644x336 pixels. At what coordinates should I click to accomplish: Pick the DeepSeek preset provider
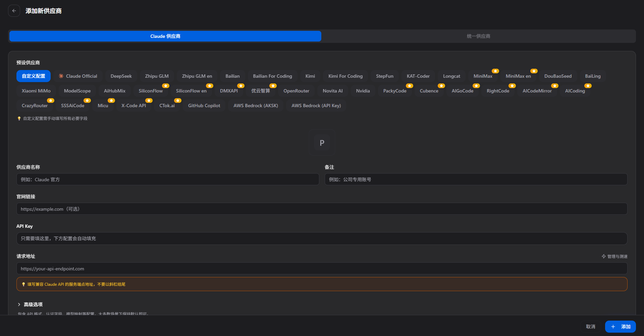[121, 76]
